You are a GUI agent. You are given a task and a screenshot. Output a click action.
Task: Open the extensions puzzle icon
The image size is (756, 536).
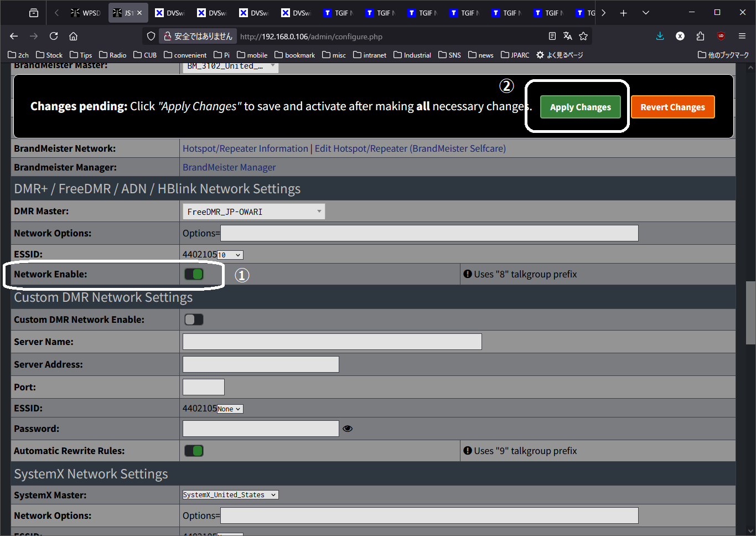tap(700, 36)
